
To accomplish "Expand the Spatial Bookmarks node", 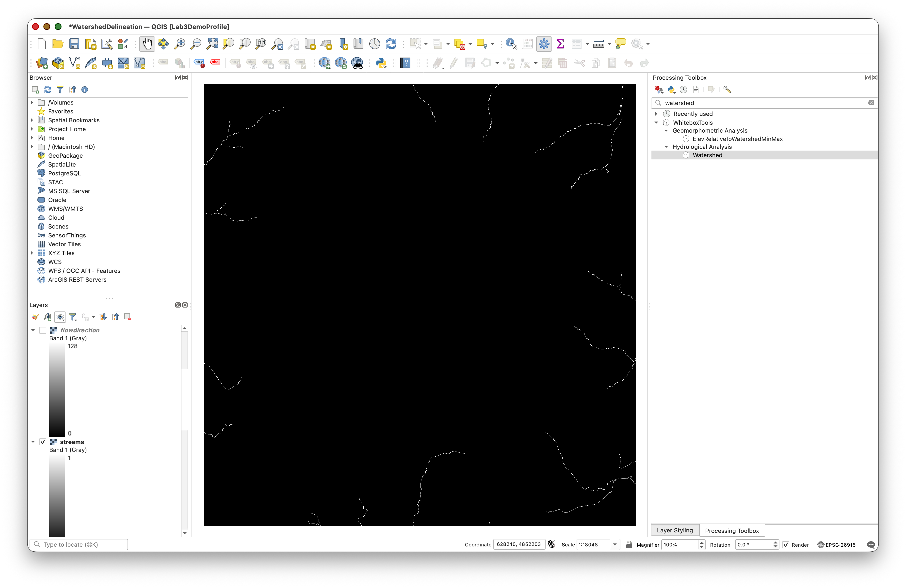I will pos(32,120).
